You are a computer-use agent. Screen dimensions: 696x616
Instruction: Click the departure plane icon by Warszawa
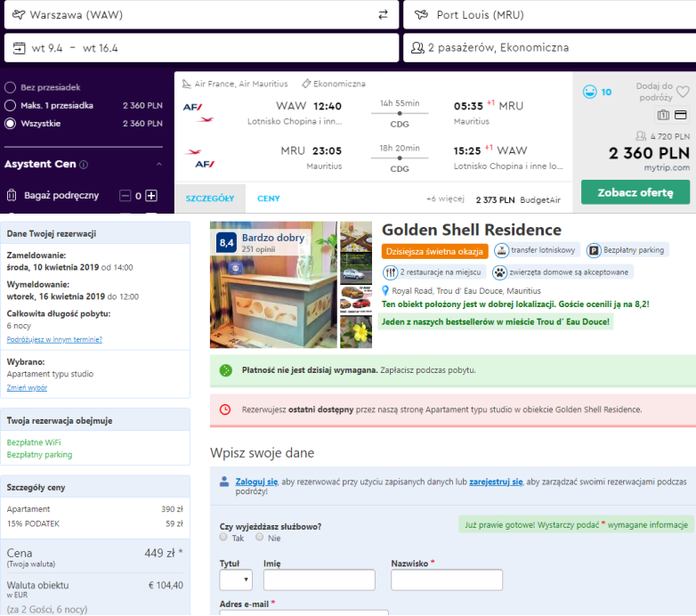(x=18, y=14)
